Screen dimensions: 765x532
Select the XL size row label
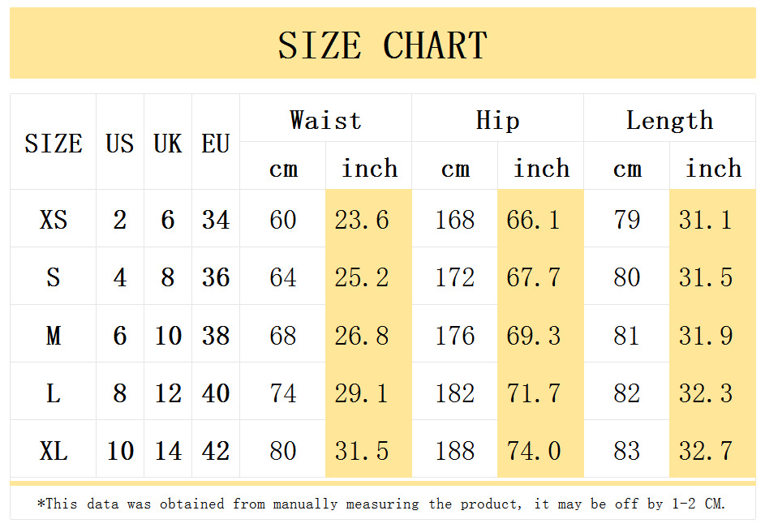[x=54, y=449]
